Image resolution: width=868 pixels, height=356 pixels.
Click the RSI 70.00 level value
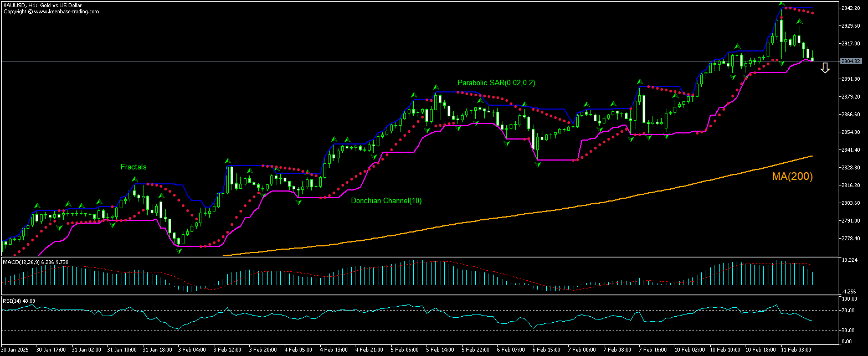point(848,311)
